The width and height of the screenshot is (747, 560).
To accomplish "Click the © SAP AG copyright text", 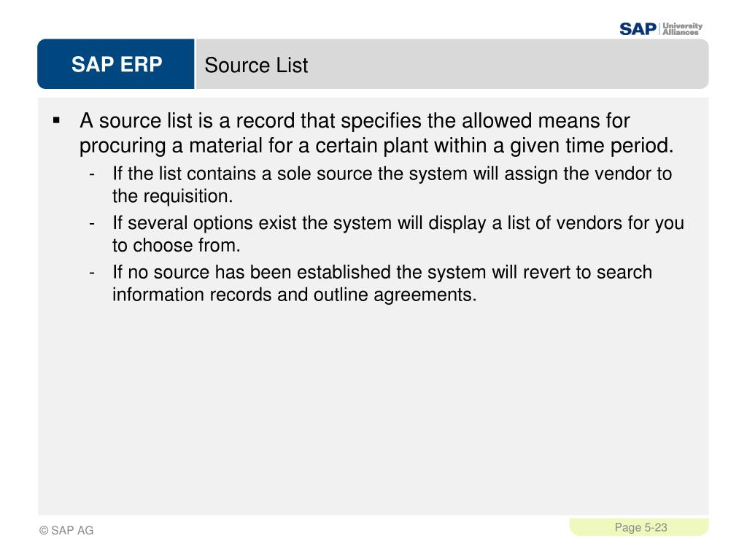I will (x=66, y=531).
